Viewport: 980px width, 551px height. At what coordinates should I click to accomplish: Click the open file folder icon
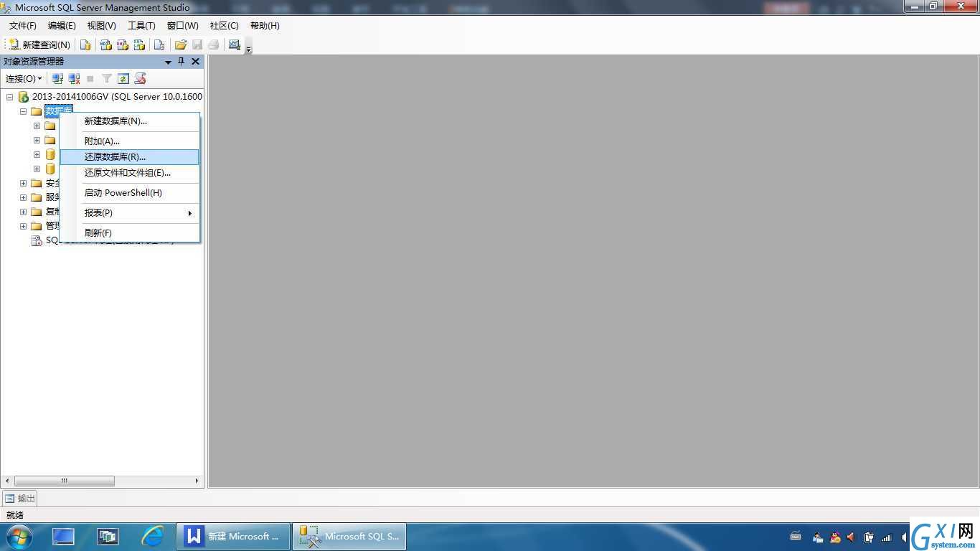pos(181,44)
